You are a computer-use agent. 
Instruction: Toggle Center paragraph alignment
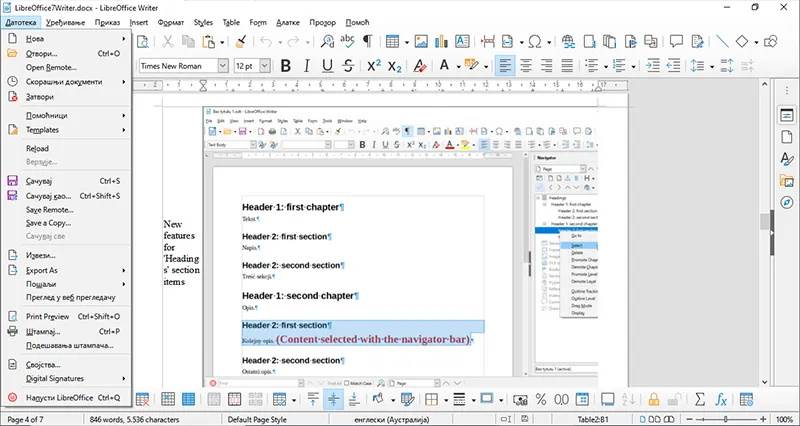point(526,66)
